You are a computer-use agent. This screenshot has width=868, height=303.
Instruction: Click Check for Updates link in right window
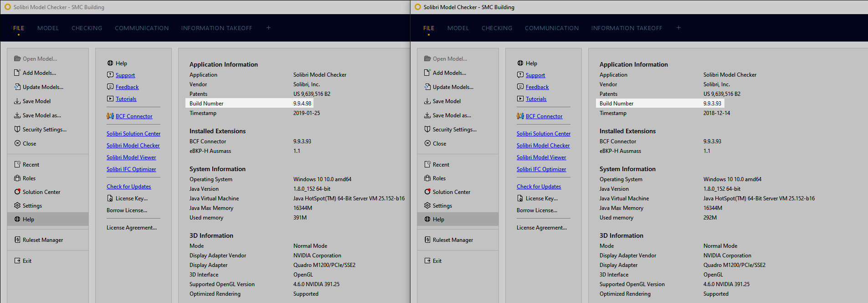click(x=539, y=187)
